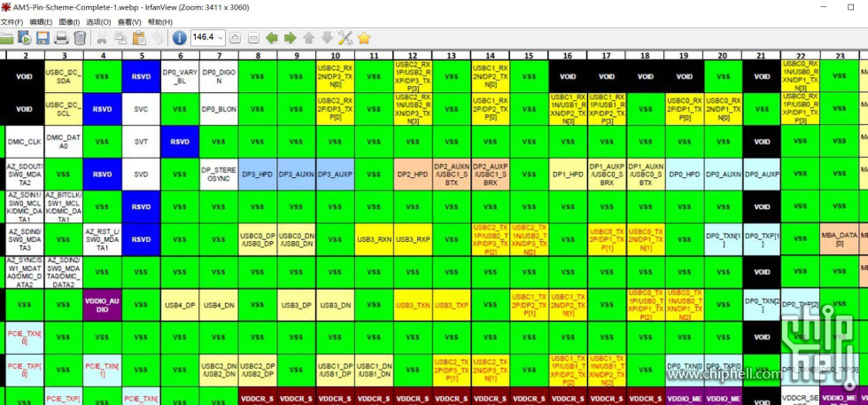Click the USB3_RXN cell
Image resolution: width=868 pixels, height=405 pixels.
pyautogui.click(x=374, y=239)
